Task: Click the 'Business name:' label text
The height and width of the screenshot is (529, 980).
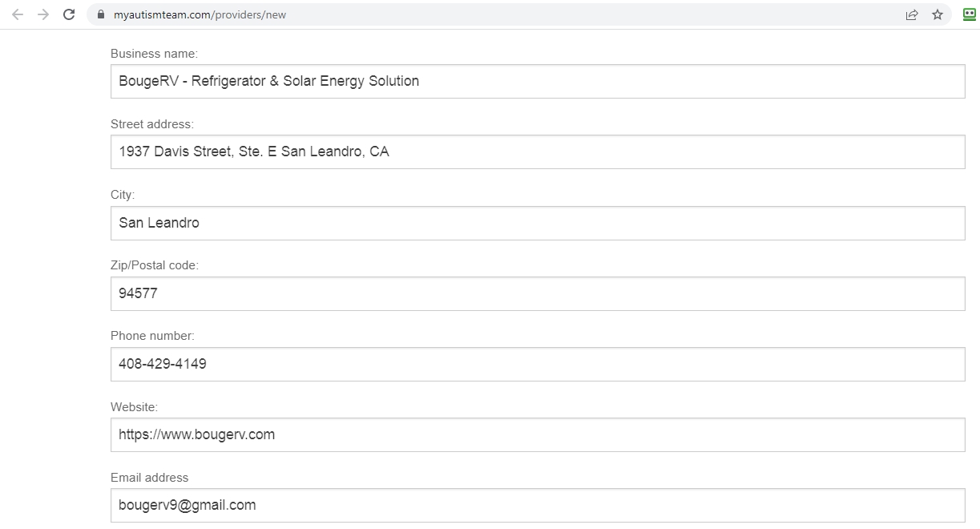Action: (154, 54)
